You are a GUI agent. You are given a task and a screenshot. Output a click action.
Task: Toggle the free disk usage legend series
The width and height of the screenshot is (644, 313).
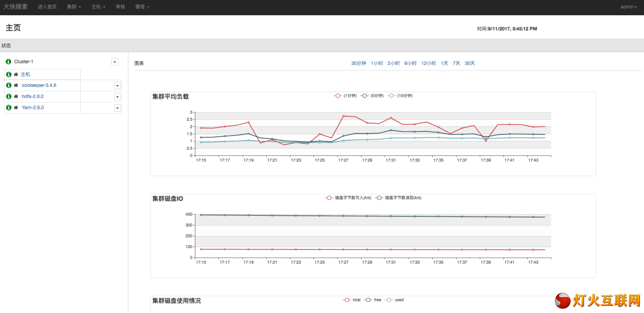click(373, 300)
